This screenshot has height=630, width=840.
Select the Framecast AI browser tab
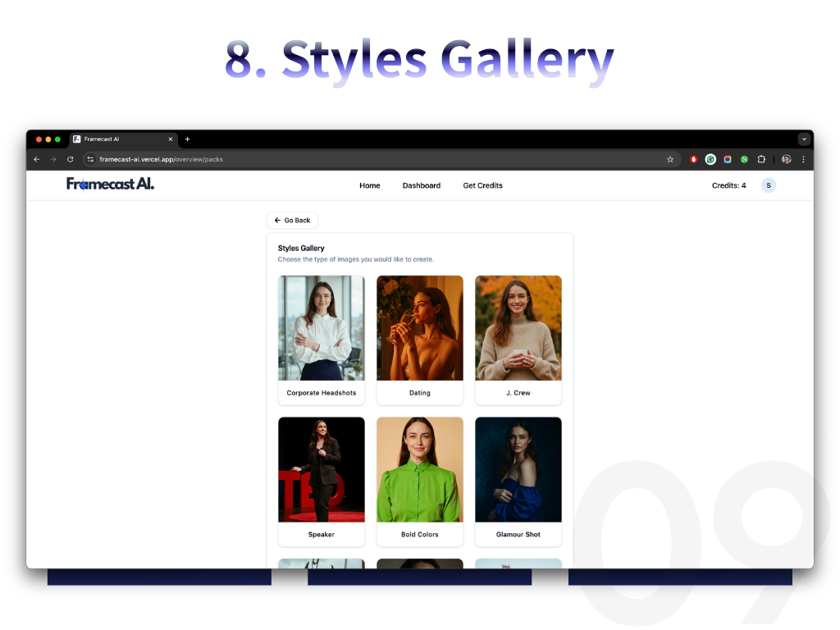tap(123, 139)
